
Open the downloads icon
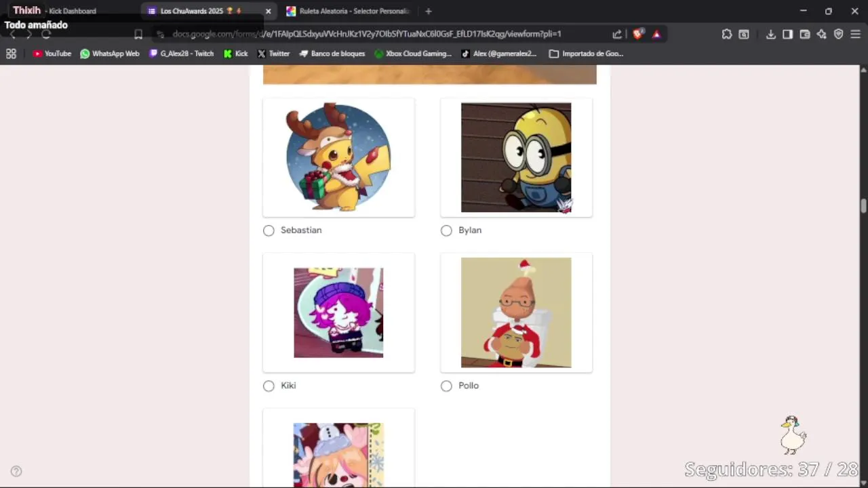pos(771,34)
